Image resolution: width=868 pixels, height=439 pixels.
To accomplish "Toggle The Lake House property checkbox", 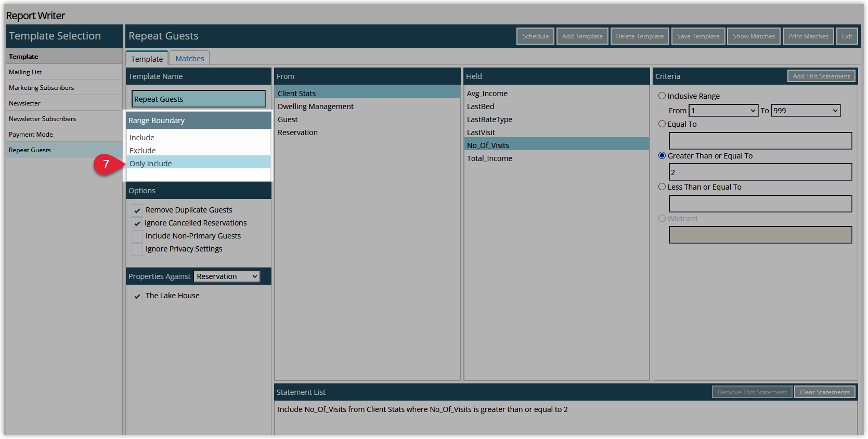I will click(x=137, y=296).
